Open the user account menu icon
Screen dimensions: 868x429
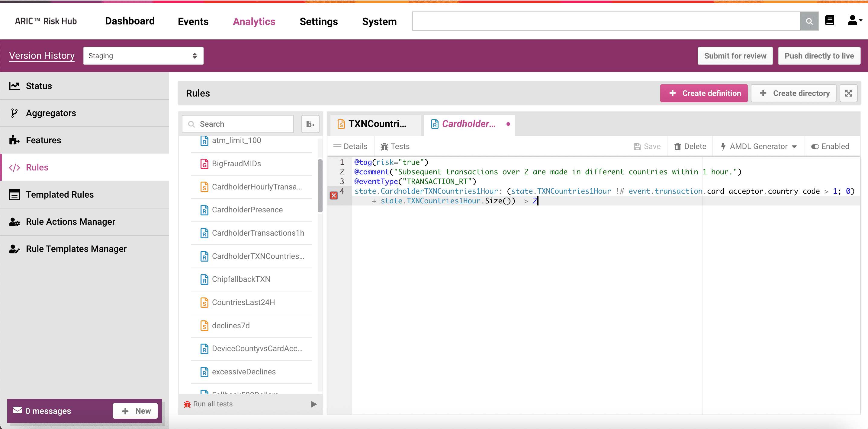click(x=854, y=21)
